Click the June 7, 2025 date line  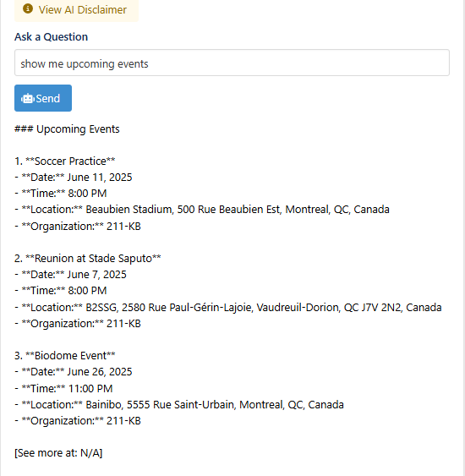(70, 275)
